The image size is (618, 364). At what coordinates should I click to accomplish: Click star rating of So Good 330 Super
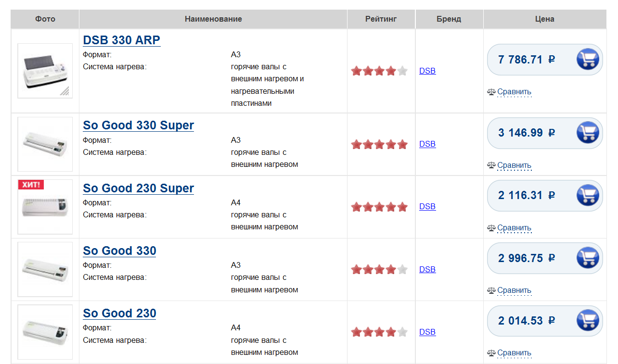pos(379,144)
